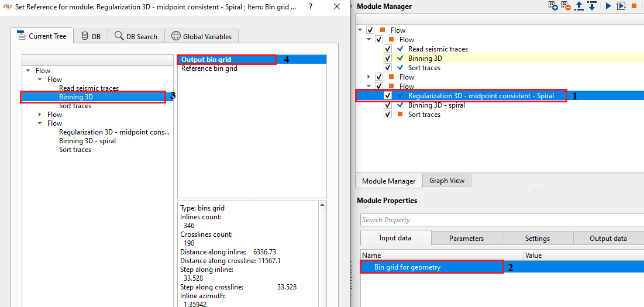
Task: Click the Name column header
Action: 442,256
